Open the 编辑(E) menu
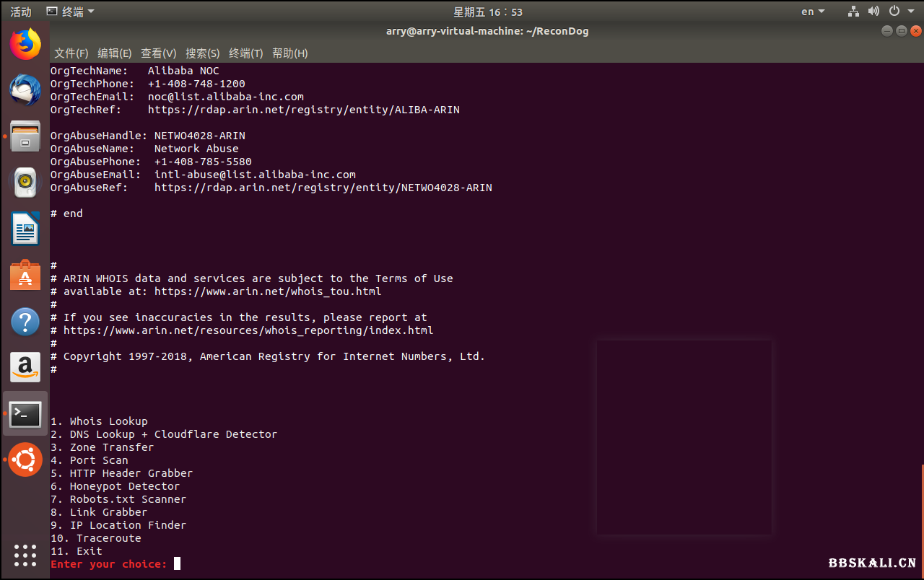Image resolution: width=924 pixels, height=580 pixels. coord(115,53)
